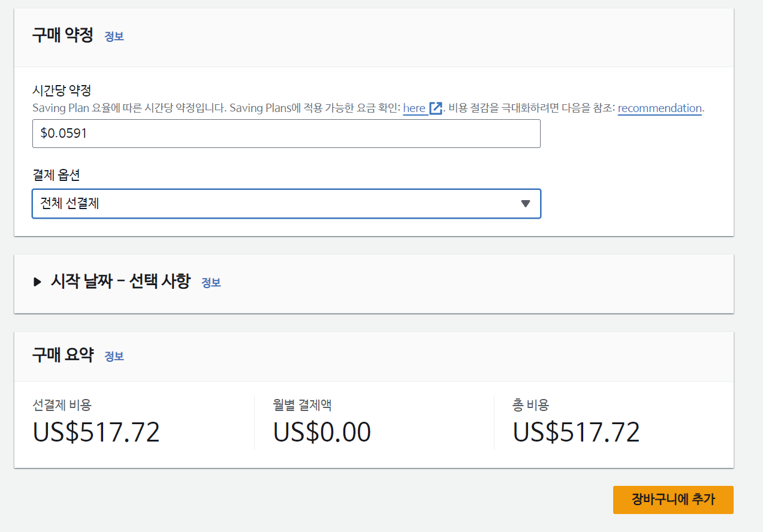The height and width of the screenshot is (532, 763).
Task: Click 정보 link next to 구매 요약
Action: [x=114, y=356]
